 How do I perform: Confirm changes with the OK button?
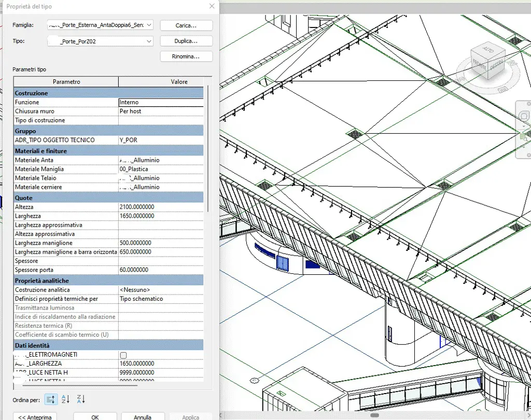pyautogui.click(x=94, y=417)
